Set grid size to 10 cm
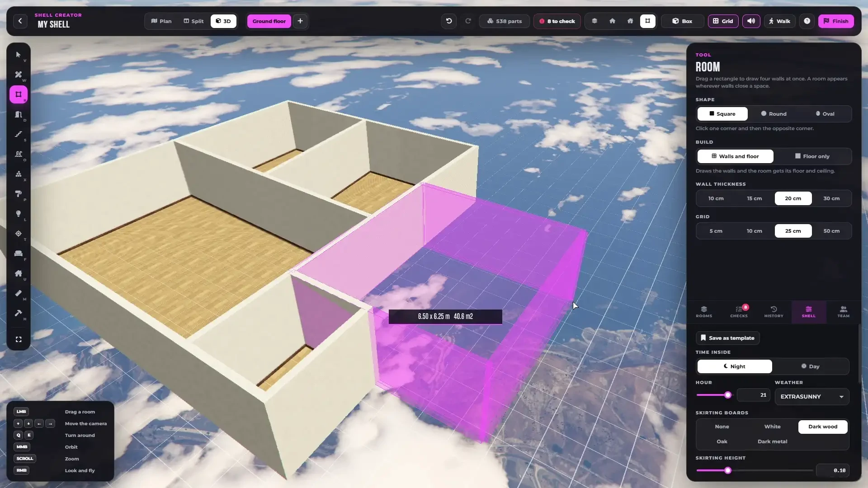 pos(754,231)
